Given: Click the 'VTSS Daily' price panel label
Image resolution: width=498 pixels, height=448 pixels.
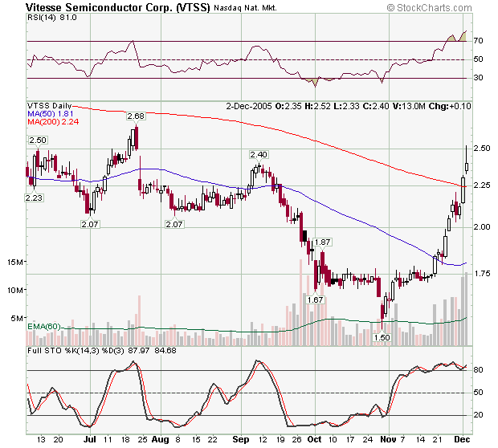Looking at the screenshot, I should pyautogui.click(x=50, y=106).
